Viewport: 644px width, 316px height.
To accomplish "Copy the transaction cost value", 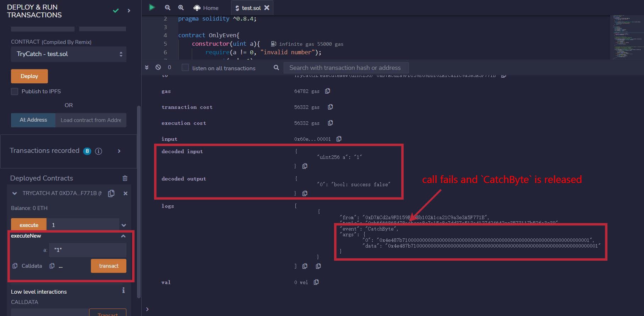I will click(330, 107).
